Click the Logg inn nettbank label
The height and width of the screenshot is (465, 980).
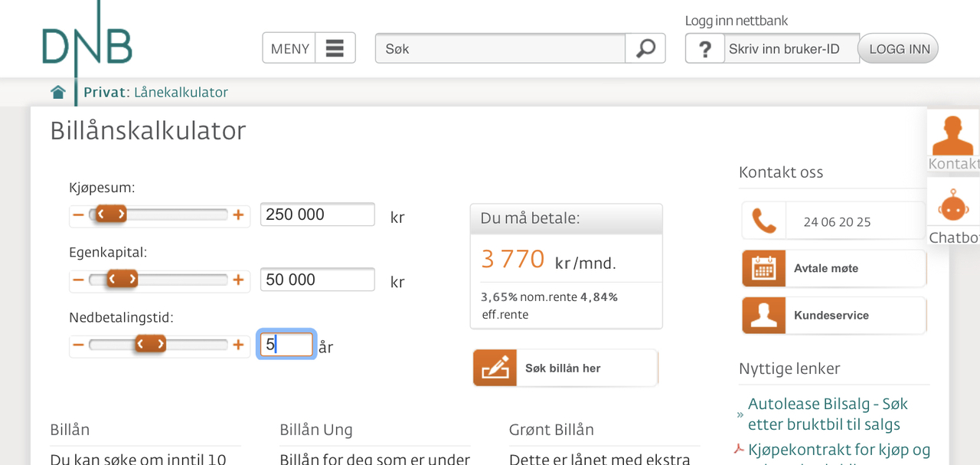tap(737, 21)
